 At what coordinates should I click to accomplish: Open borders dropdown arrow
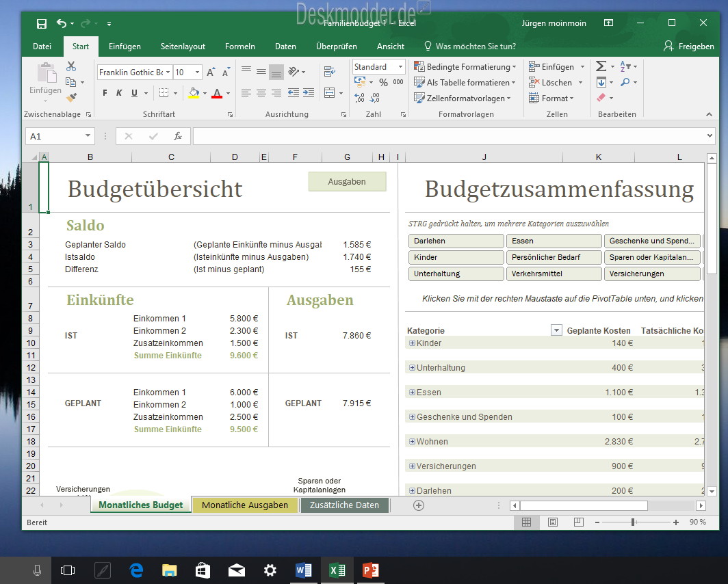point(175,93)
